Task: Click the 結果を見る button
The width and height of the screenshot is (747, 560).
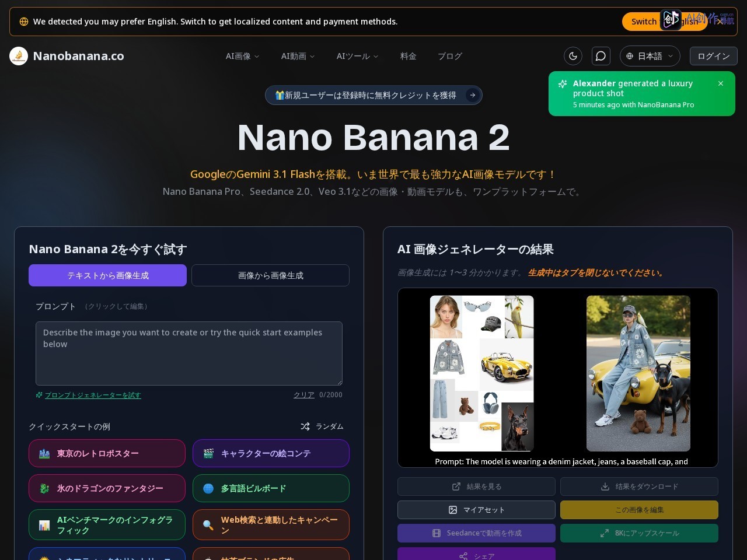Action: (x=476, y=487)
